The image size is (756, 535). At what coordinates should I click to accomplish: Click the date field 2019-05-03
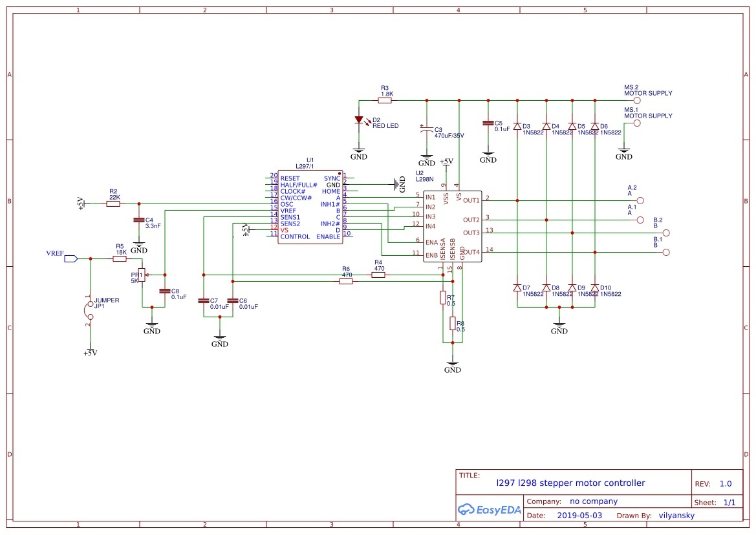pos(579,515)
